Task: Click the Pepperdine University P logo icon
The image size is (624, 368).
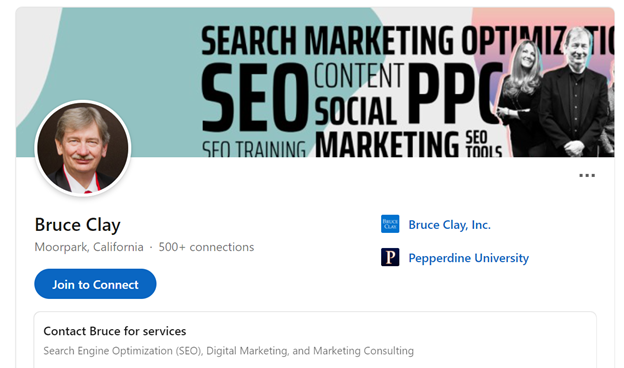Action: pos(390,257)
